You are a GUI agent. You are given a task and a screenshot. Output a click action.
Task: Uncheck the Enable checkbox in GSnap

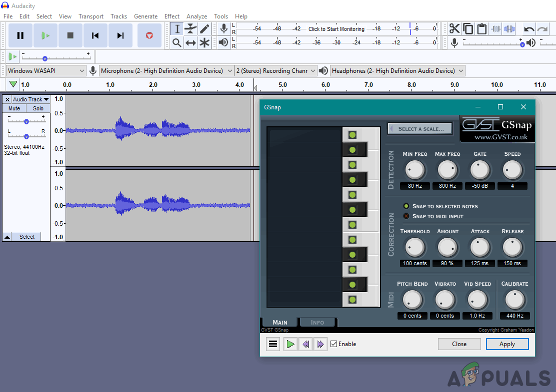[333, 344]
